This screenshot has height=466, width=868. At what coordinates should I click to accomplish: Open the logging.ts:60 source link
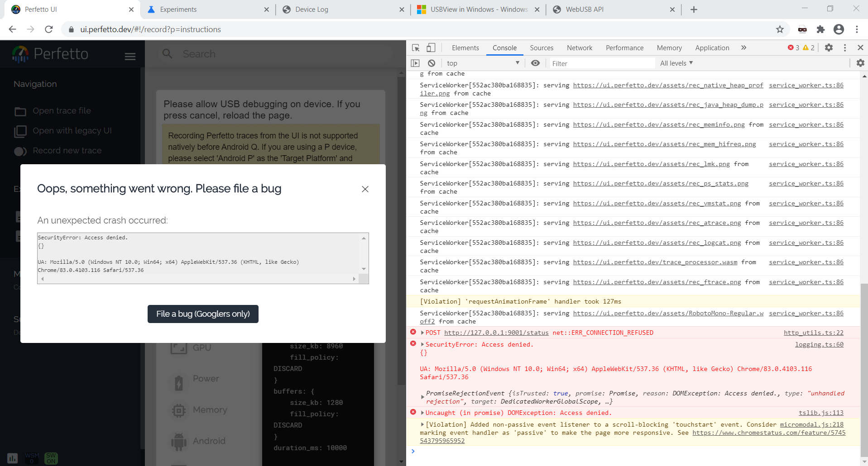pos(819,345)
